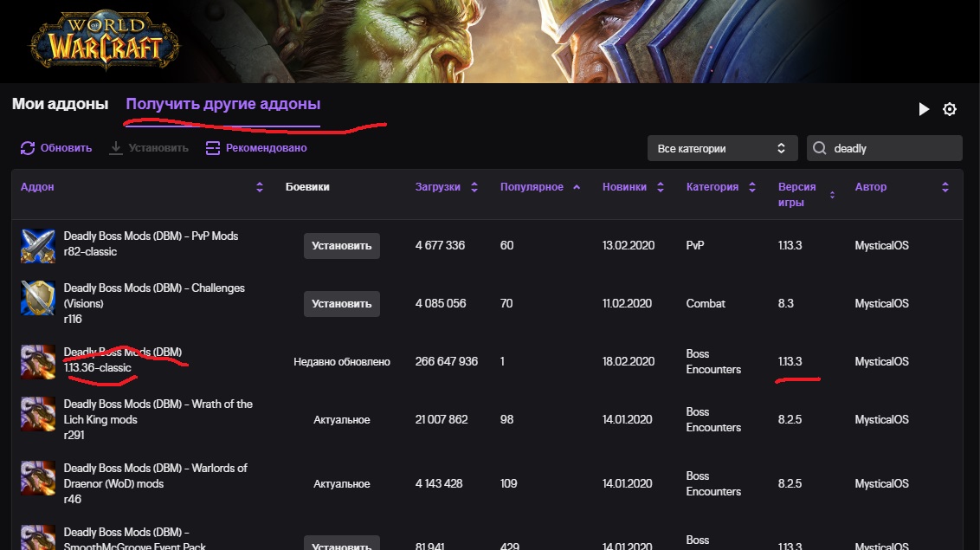Install Deadly Boss Mods PvP Mods
This screenshot has width=980, height=550.
(342, 246)
